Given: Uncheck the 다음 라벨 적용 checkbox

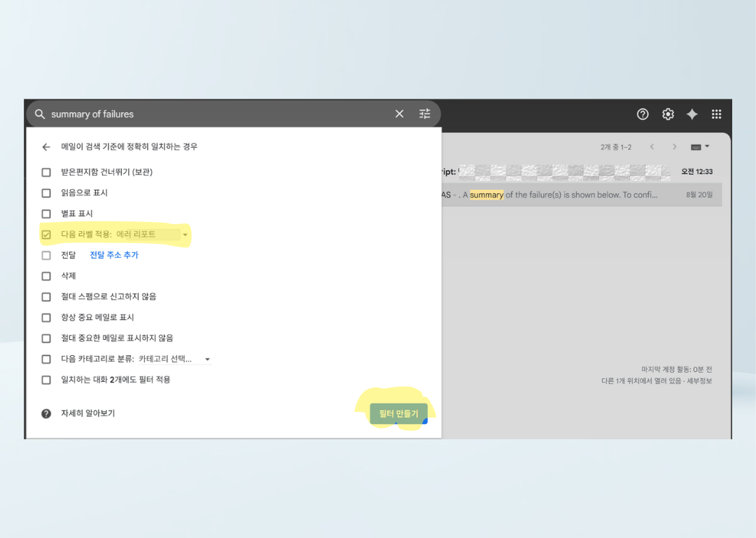Looking at the screenshot, I should [46, 234].
